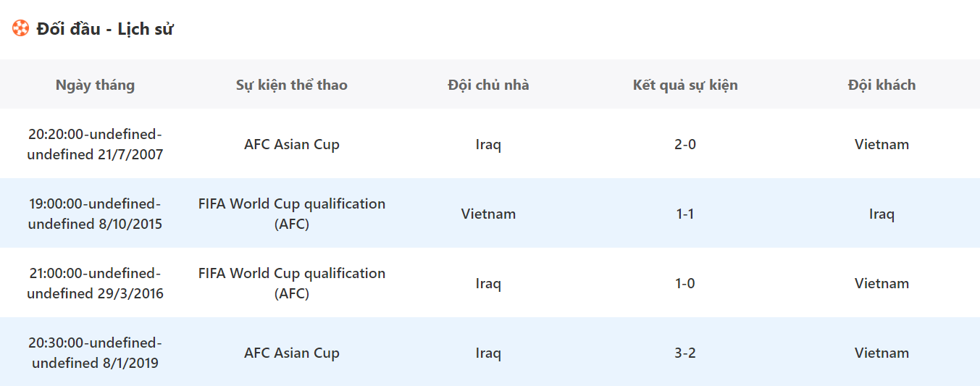Click the Ngày tháng column header
This screenshot has width=980, height=386.
tap(95, 85)
